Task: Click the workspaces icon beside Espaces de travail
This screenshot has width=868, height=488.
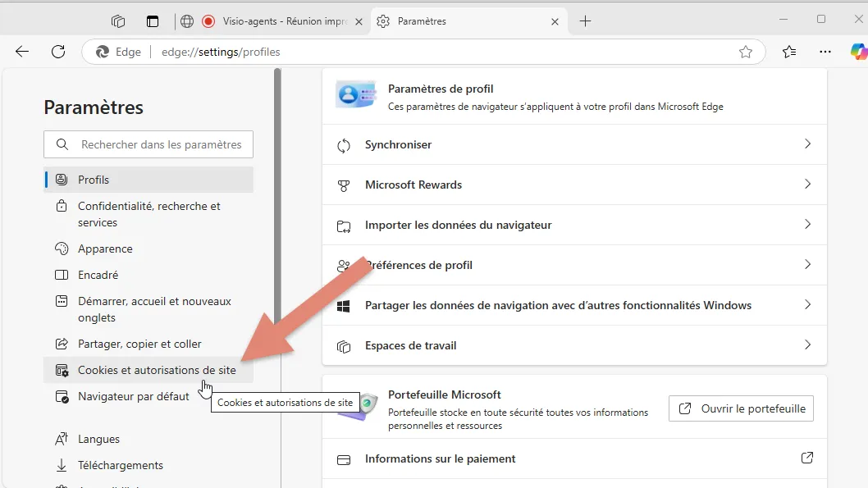Action: point(344,347)
